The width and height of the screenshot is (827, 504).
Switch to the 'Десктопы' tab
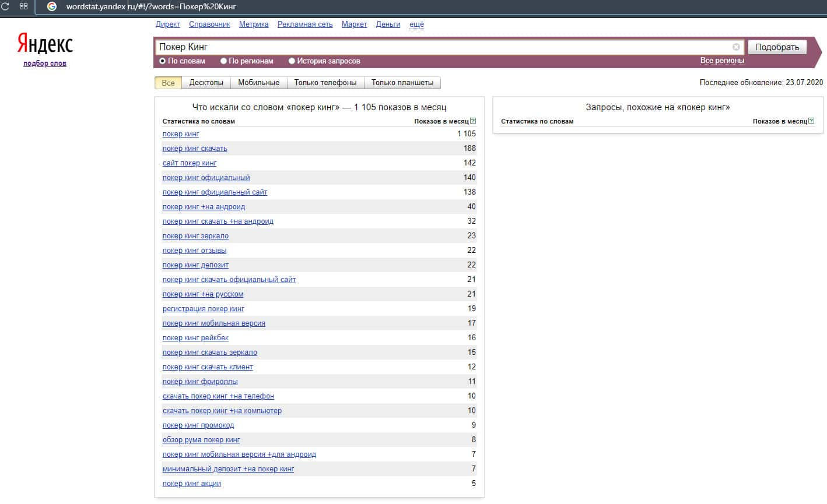(x=206, y=83)
